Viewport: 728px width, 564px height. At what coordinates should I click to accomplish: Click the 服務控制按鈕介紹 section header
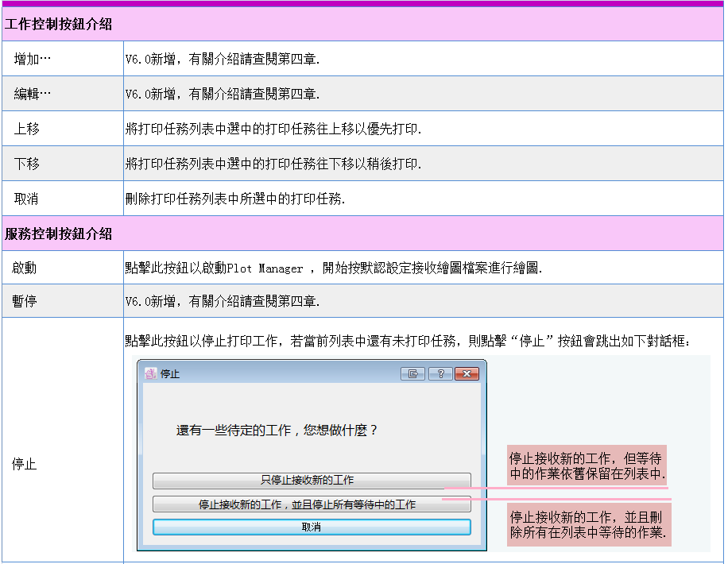coord(59,234)
